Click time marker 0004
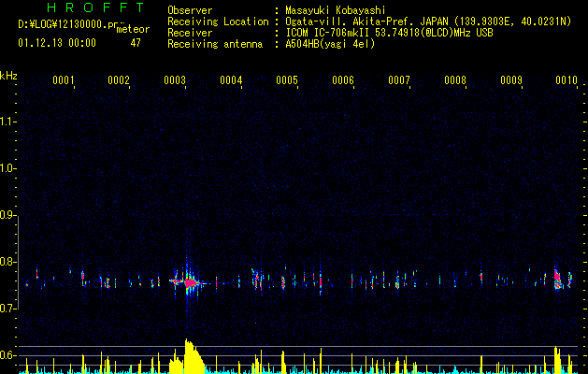The height and width of the screenshot is (374, 588). [231, 80]
